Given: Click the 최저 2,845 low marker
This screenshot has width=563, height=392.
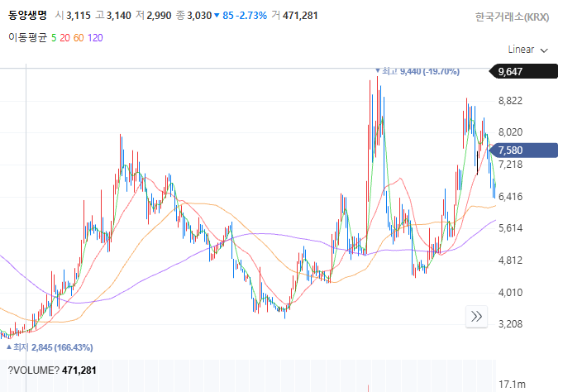Looking at the screenshot, I should click(x=50, y=347).
